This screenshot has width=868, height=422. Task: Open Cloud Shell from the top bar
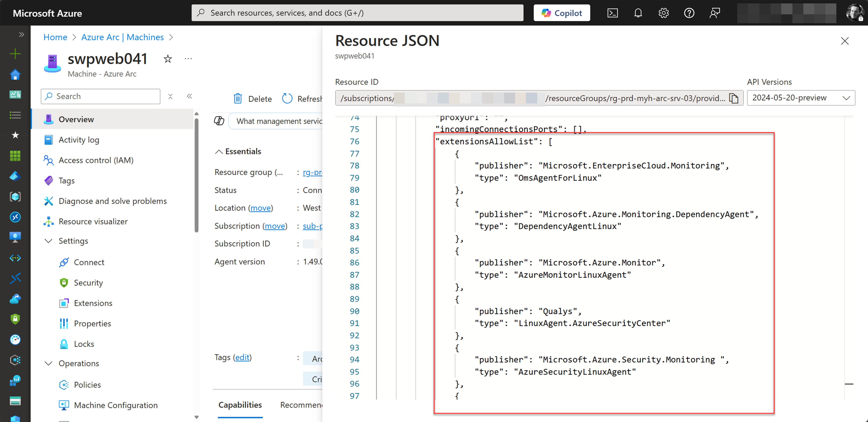pos(613,13)
